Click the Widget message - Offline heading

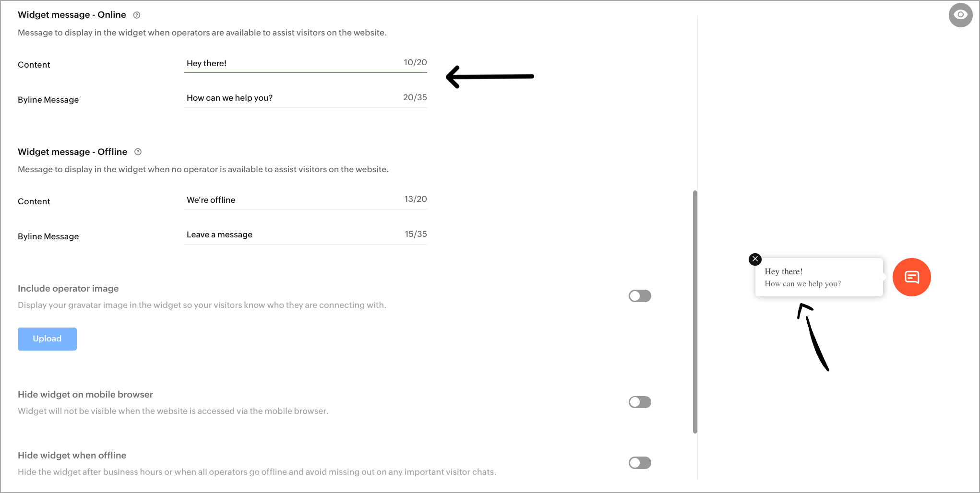tap(72, 152)
